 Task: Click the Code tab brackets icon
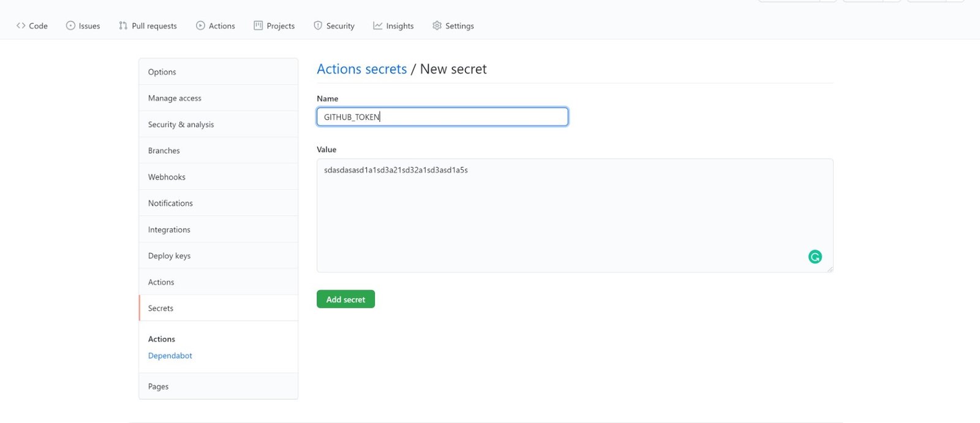[21, 26]
